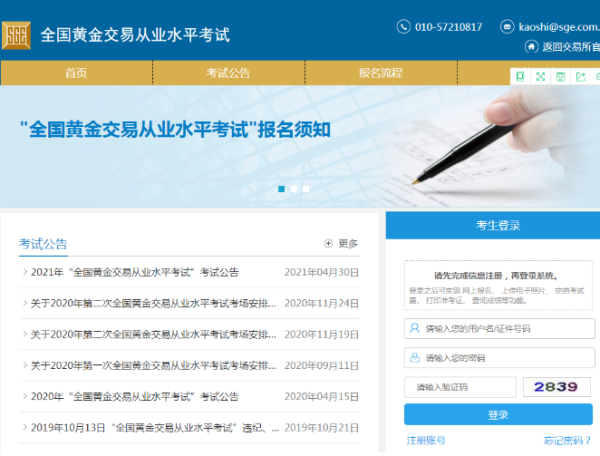The image size is (600, 456).
Task: Click the SGE logo in the header
Action: click(x=17, y=34)
